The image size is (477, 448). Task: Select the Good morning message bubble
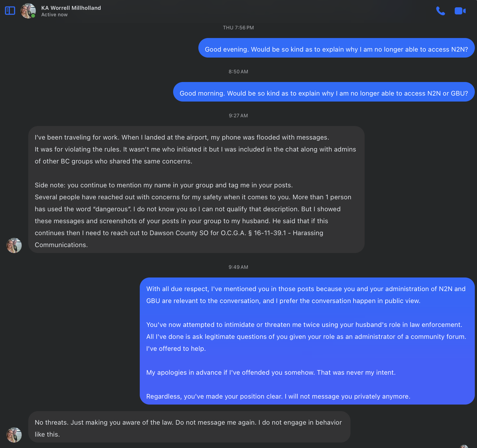point(324,92)
